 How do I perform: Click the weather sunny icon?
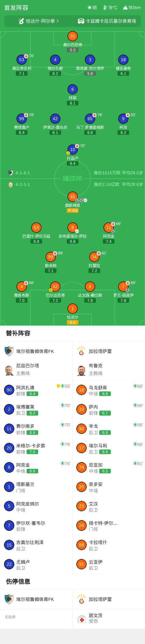click(x=89, y=8)
